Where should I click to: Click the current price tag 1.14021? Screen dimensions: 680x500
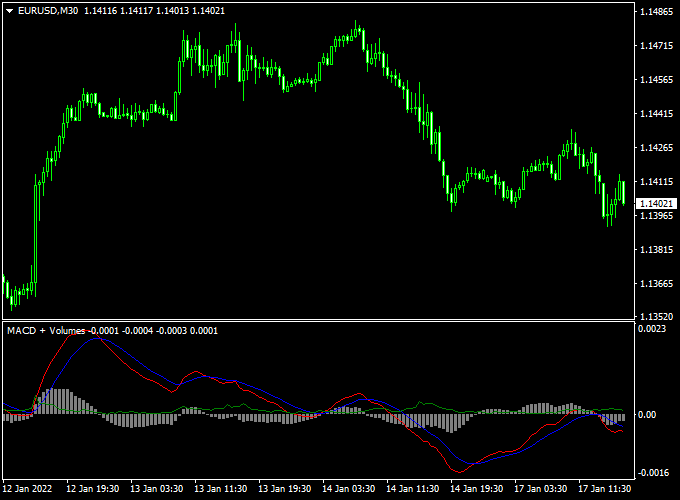(656, 203)
